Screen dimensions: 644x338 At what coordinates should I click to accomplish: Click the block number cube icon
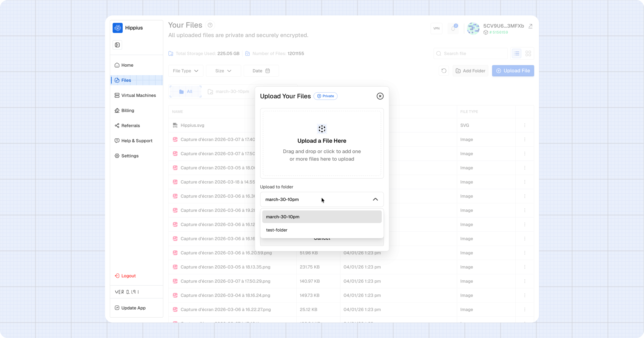[x=486, y=32]
